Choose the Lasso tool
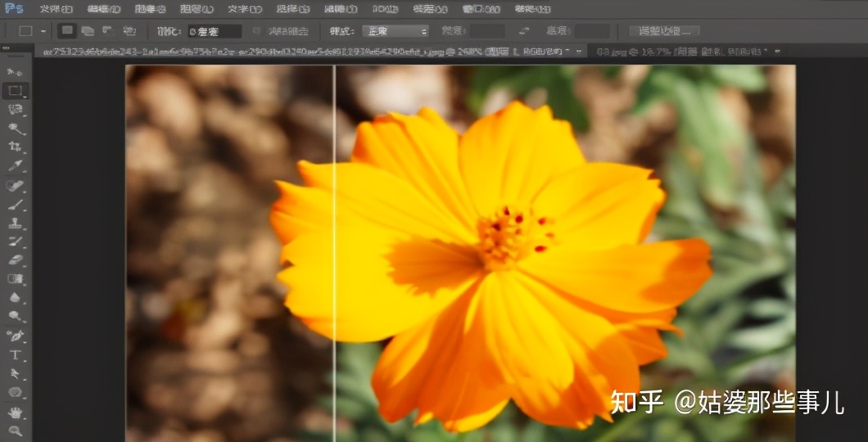 click(x=16, y=110)
